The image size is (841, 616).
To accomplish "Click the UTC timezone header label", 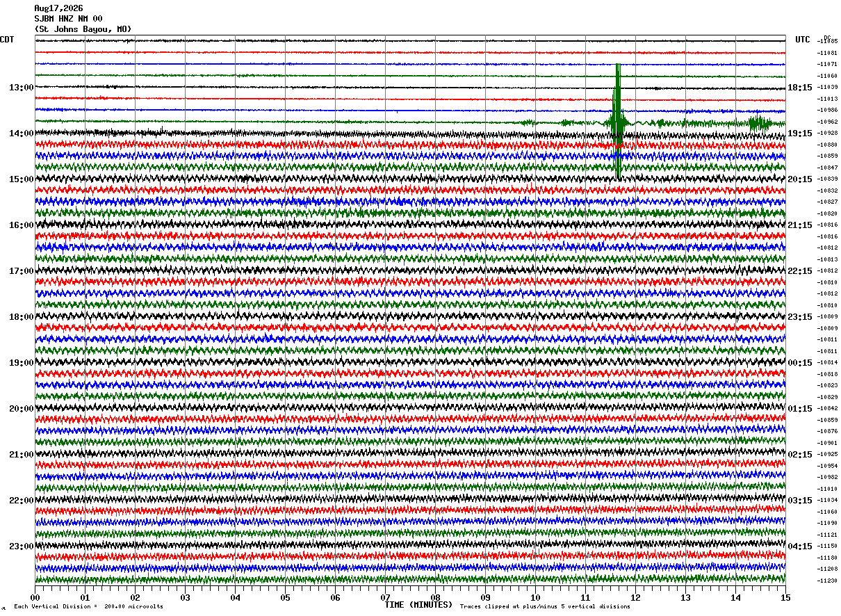I will pos(803,40).
